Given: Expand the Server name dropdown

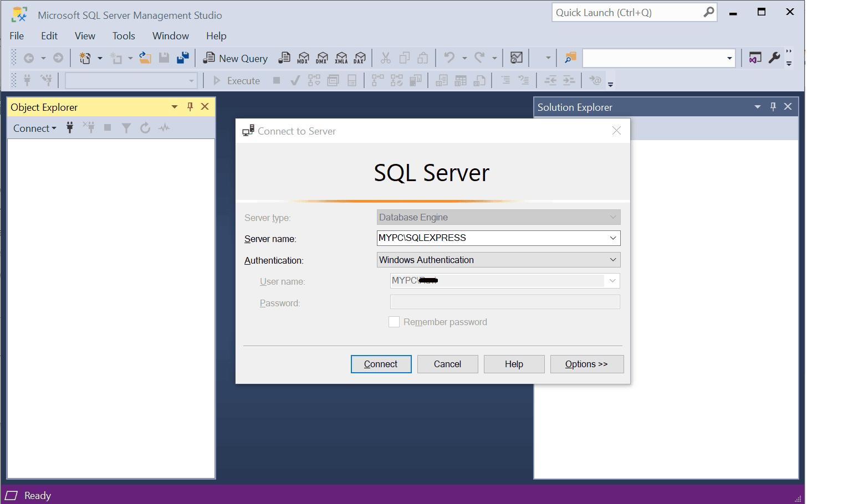Looking at the screenshot, I should [x=612, y=238].
